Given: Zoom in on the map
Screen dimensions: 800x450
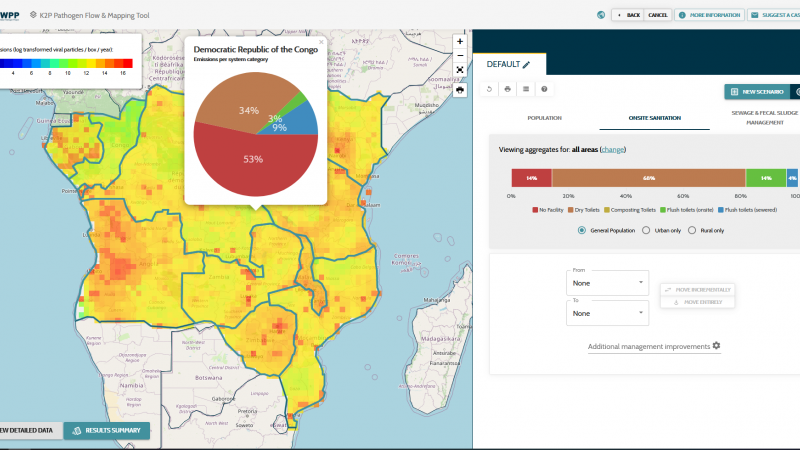Looking at the screenshot, I should 460,41.
